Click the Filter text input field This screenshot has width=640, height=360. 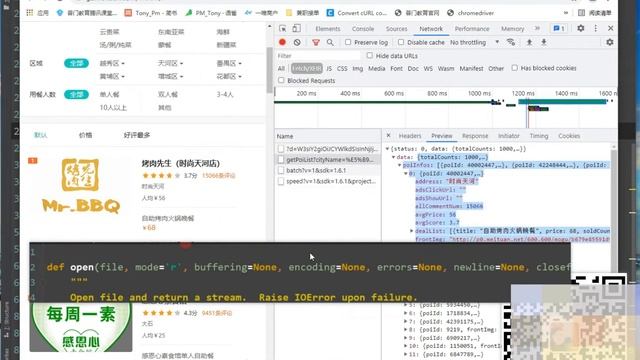click(318, 56)
